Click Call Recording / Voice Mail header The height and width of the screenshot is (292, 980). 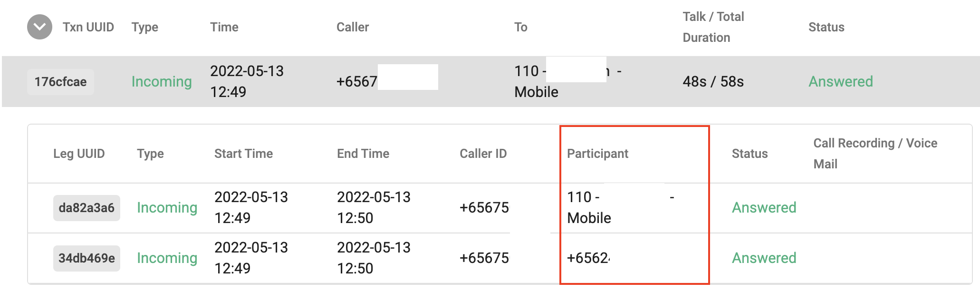pos(875,154)
